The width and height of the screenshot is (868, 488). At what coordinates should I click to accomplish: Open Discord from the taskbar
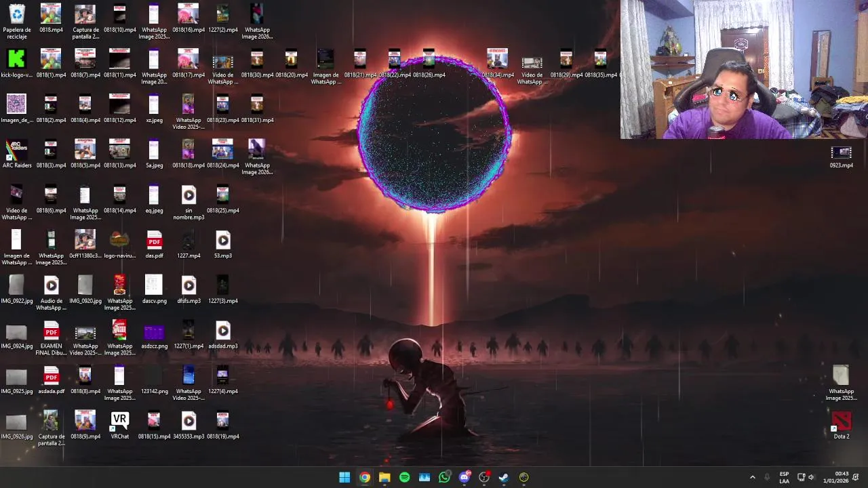(x=465, y=477)
